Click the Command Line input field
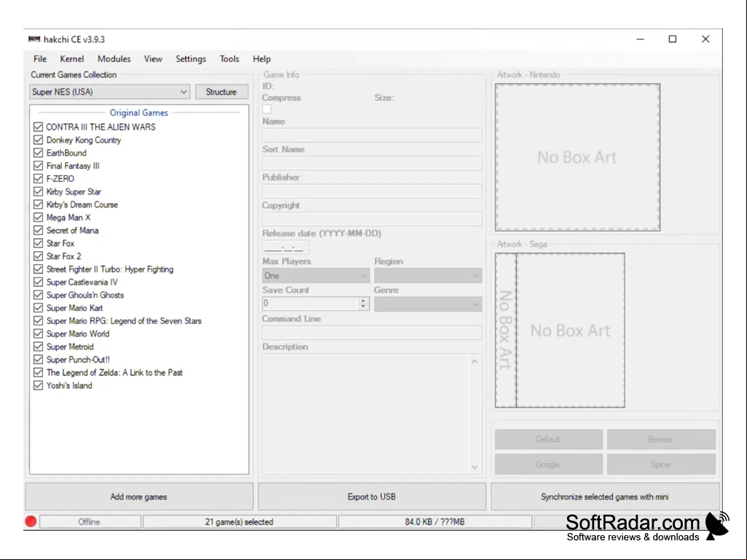The width and height of the screenshot is (747, 560). tap(372, 332)
